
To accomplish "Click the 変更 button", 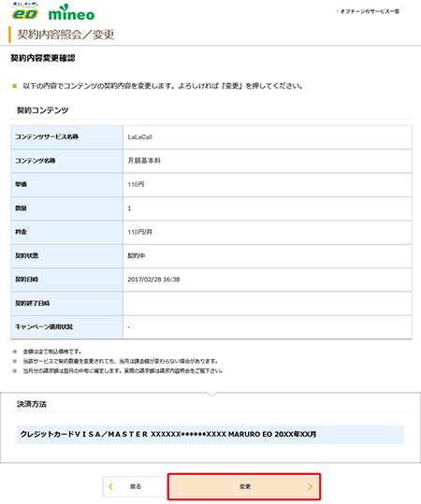I will tap(244, 486).
